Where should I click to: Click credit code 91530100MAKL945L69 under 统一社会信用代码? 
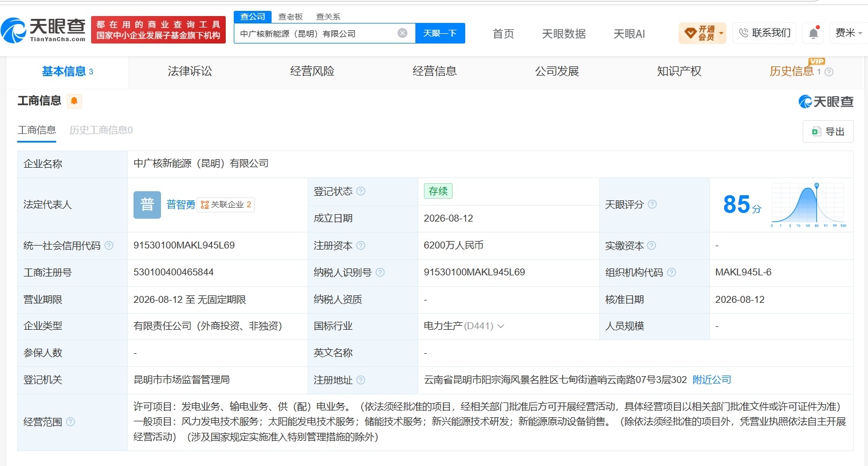(184, 245)
